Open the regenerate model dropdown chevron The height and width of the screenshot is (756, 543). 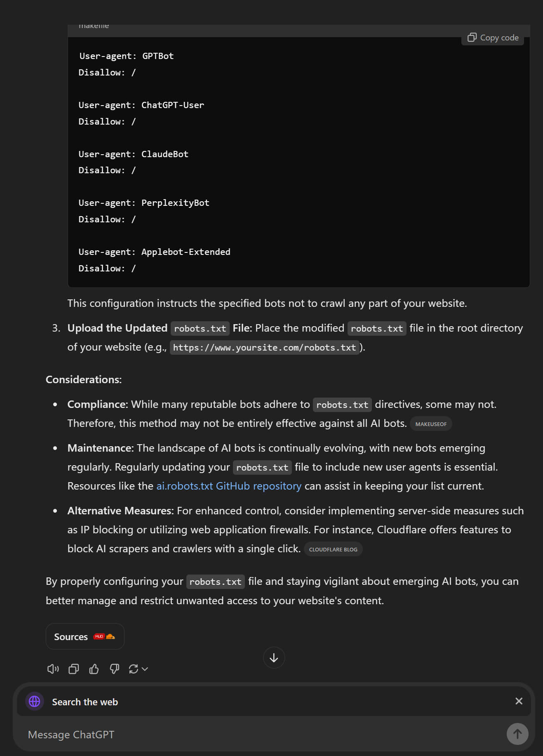(x=145, y=669)
